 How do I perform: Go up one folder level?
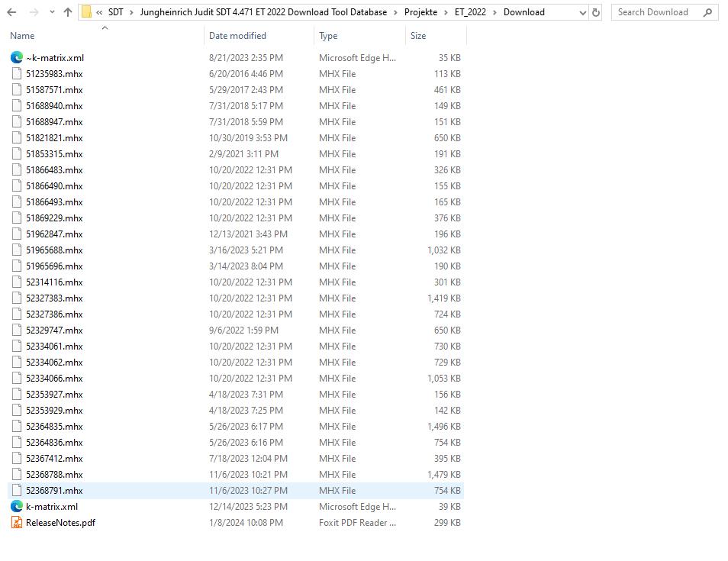click(x=68, y=12)
